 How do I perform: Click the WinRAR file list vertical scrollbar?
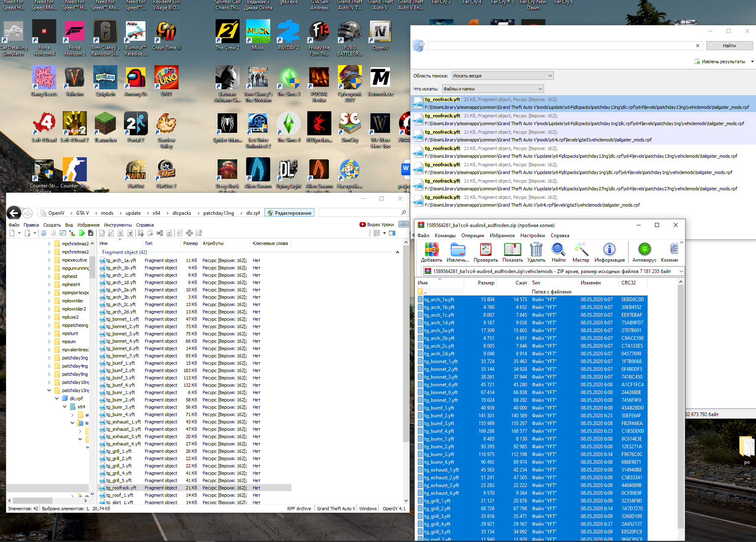(x=681, y=408)
